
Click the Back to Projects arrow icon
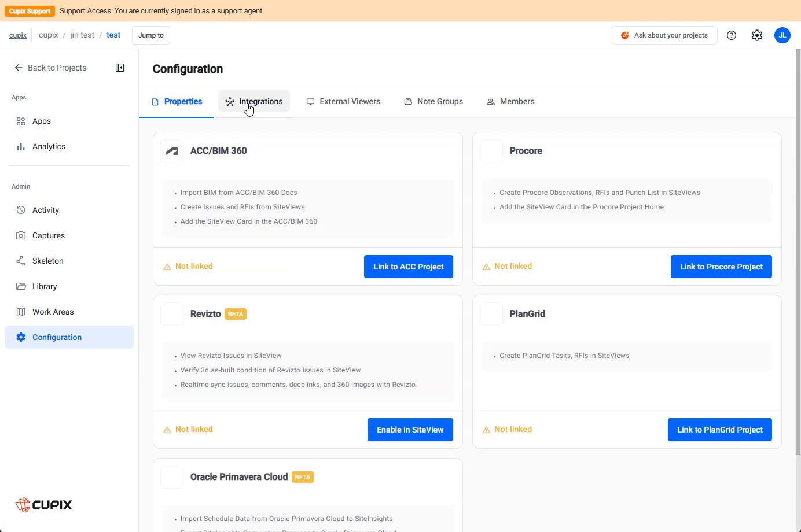[x=19, y=68]
